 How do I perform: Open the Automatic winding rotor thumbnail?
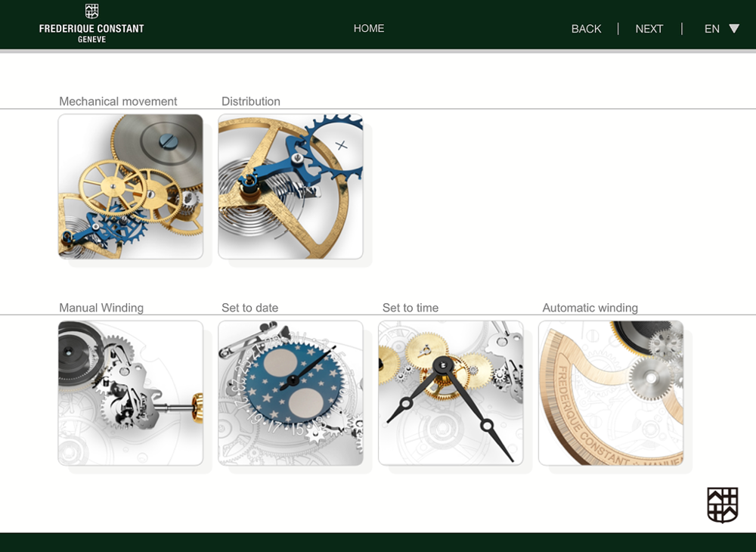(x=611, y=393)
